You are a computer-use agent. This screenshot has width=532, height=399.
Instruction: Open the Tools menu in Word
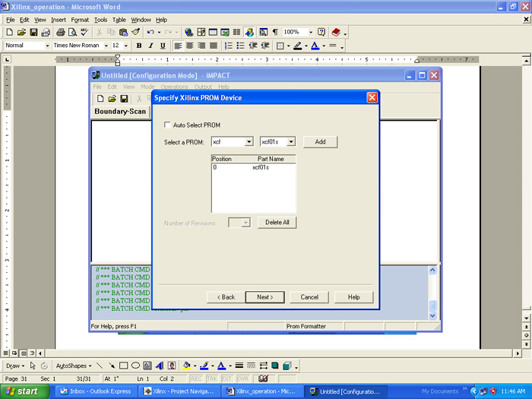100,20
